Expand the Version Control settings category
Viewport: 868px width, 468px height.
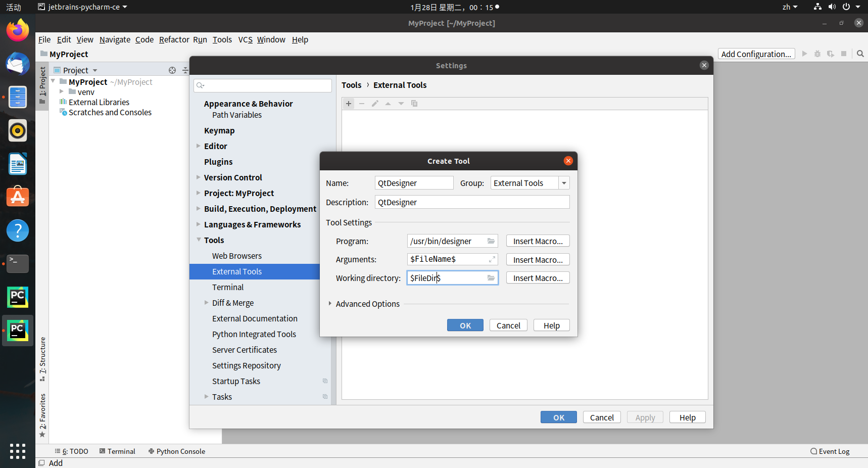199,177
